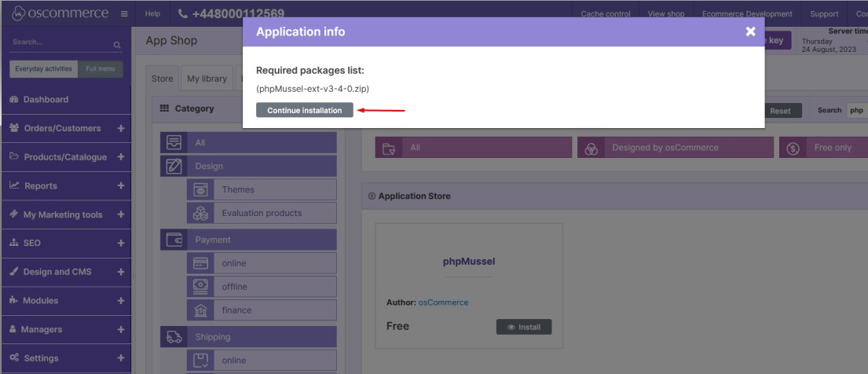The image size is (868, 374).
Task: Expand Managers with its plus sign
Action: pos(121,329)
